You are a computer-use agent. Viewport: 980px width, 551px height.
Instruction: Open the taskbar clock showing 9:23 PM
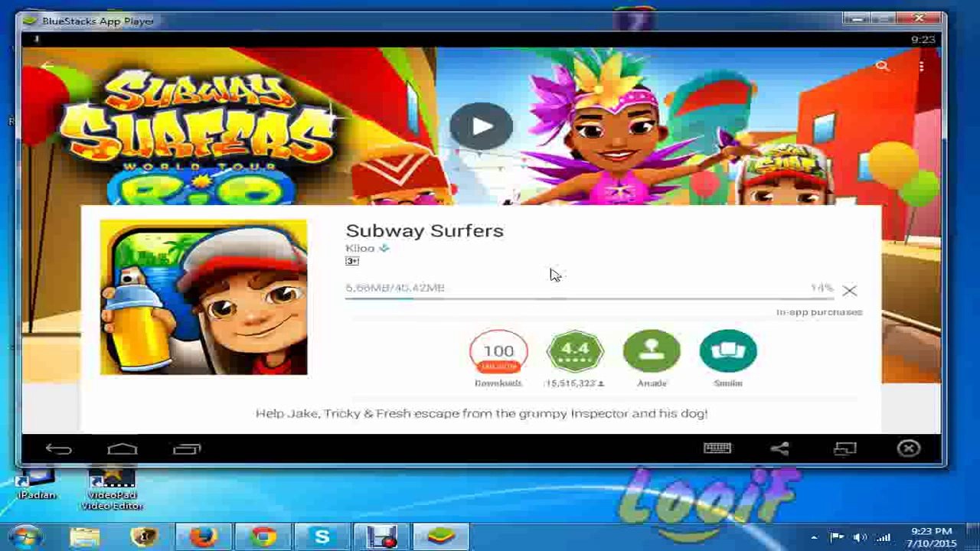(933, 537)
